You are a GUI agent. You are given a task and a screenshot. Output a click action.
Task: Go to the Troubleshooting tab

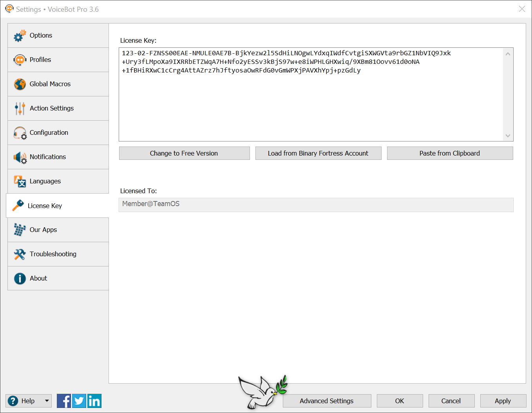(58, 254)
